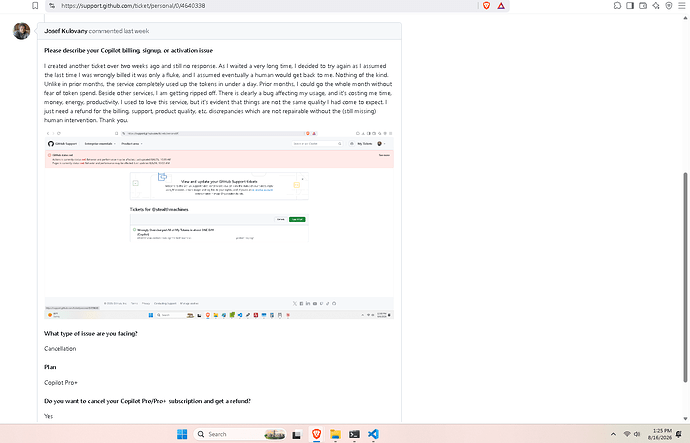The height and width of the screenshot is (443, 690).
Task: Click the 'Copilot Pro+' plan text
Action: click(x=61, y=382)
